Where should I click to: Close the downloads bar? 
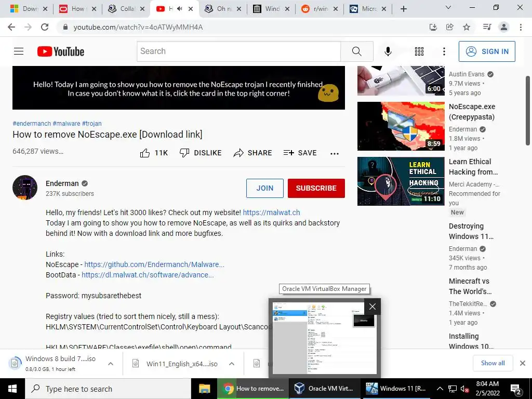523,363
